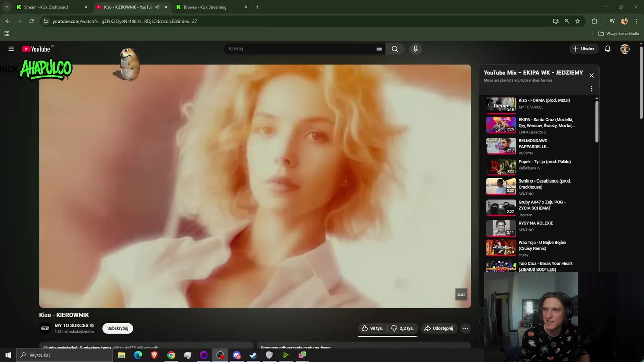The image size is (644, 362).
Task: Open the YouTube guide hamburger menu
Action: 11,49
